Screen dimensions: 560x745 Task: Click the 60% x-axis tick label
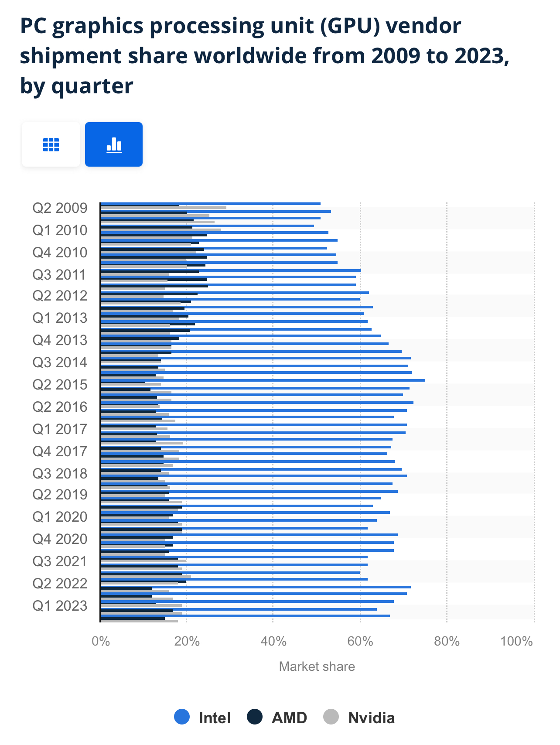[360, 641]
